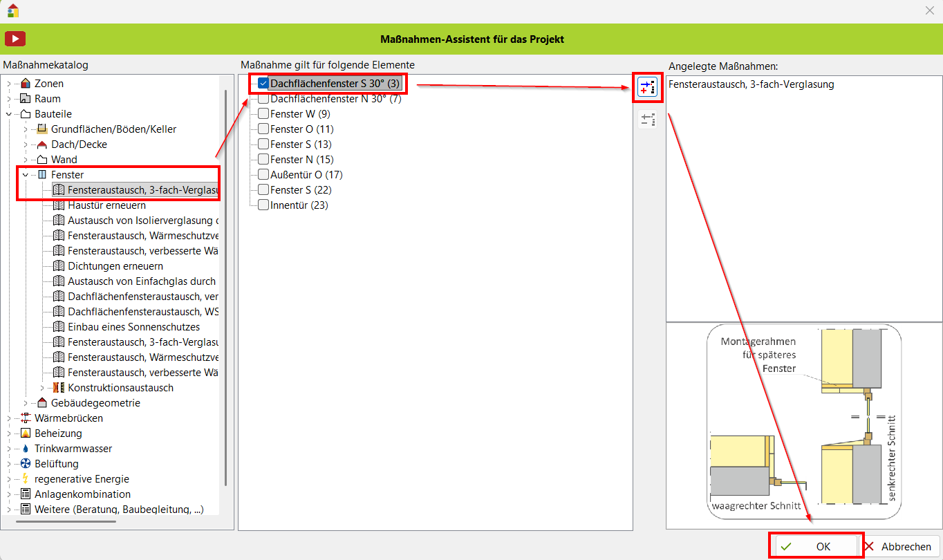Expand the Dach/Decke tree node

point(25,144)
